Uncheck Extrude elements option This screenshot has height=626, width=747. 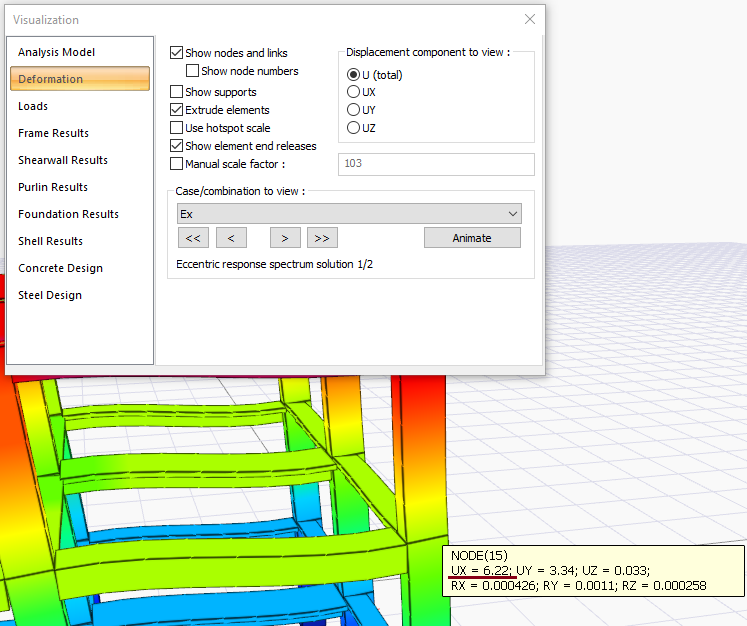177,110
